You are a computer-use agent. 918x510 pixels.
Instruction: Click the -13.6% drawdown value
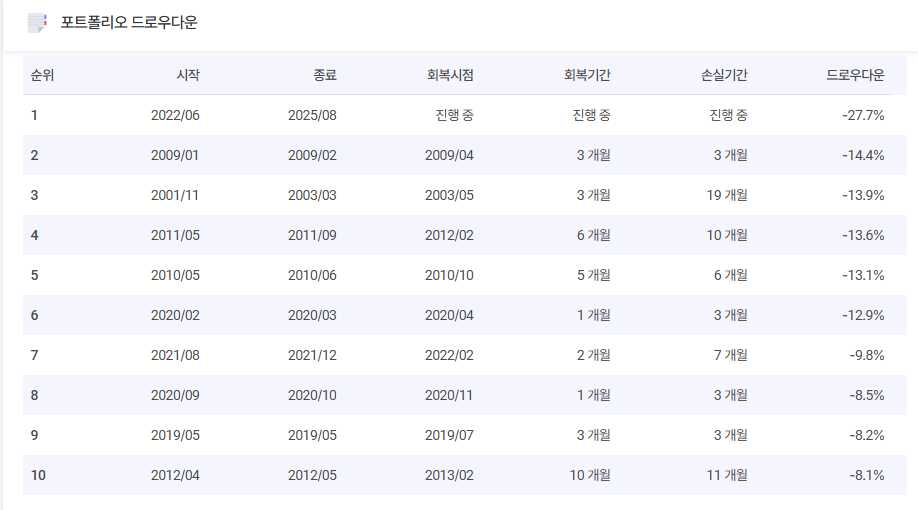863,235
